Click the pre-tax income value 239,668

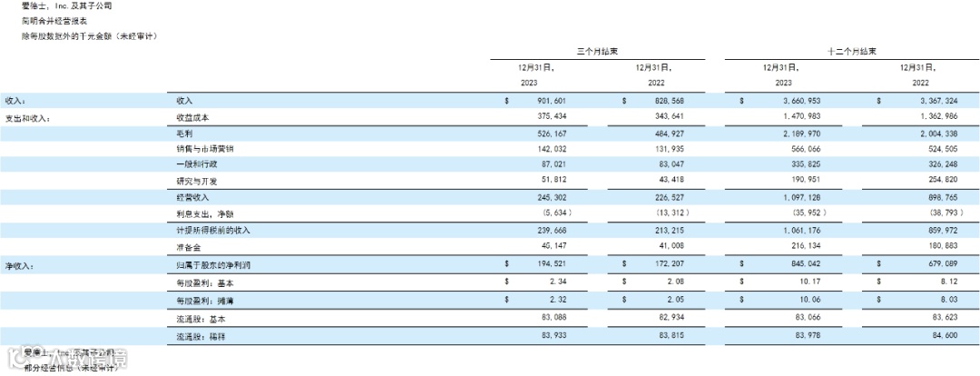(x=552, y=230)
